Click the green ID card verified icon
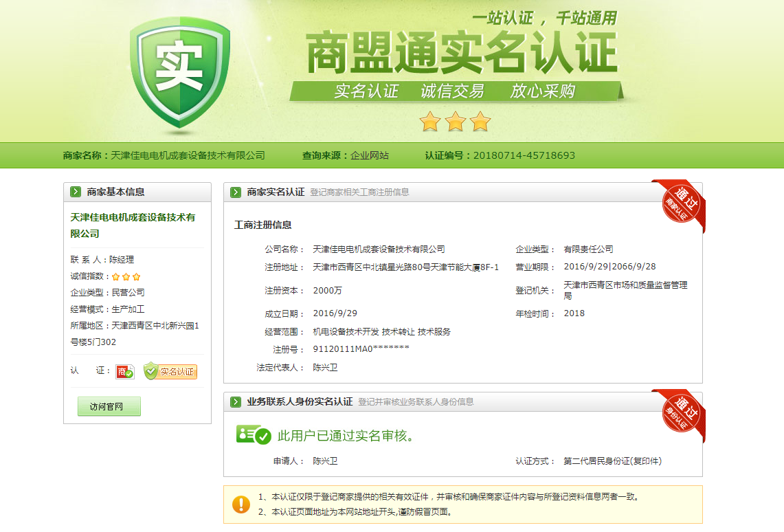The width and height of the screenshot is (784, 532). [x=253, y=435]
